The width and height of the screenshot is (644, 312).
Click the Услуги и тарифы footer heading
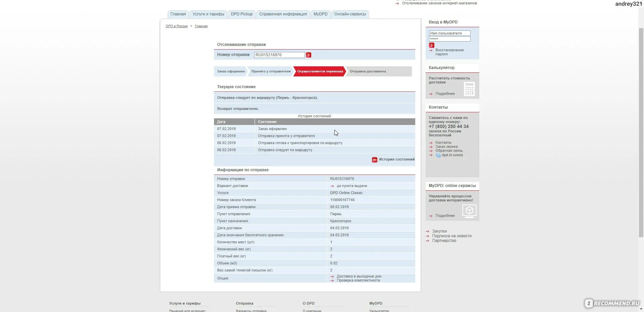tap(185, 304)
